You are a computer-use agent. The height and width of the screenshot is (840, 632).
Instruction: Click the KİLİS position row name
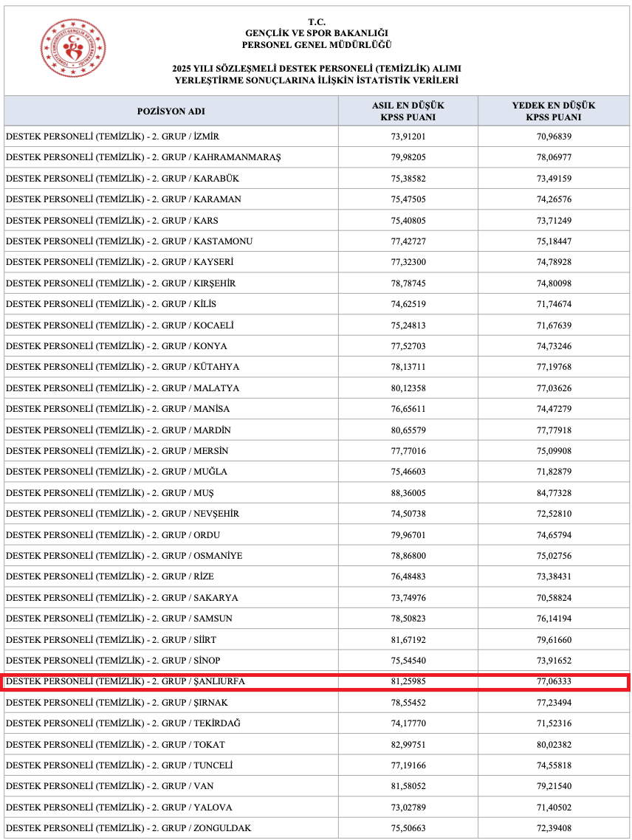pos(111,304)
